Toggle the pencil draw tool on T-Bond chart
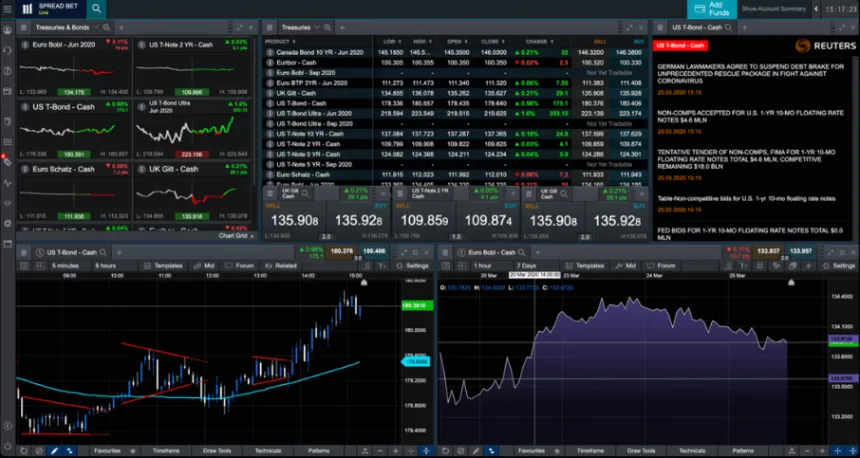This screenshot has height=458, width=860. (54, 451)
